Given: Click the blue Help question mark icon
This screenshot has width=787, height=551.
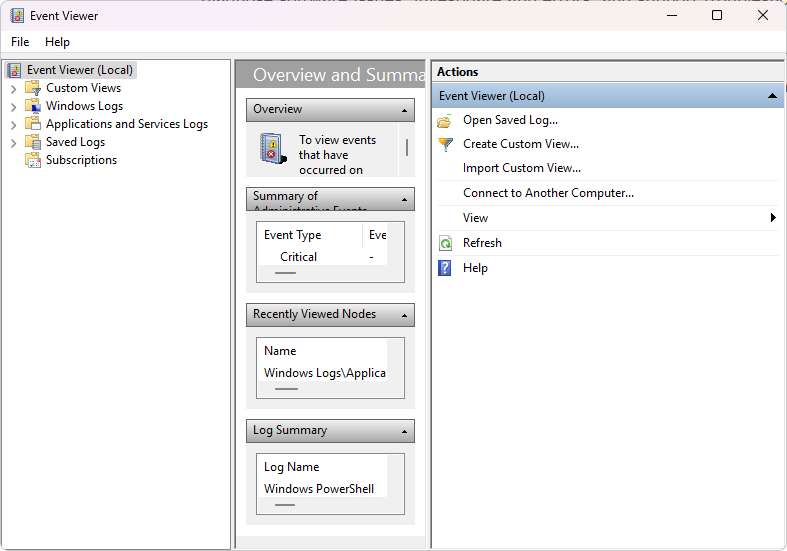Looking at the screenshot, I should (x=445, y=268).
